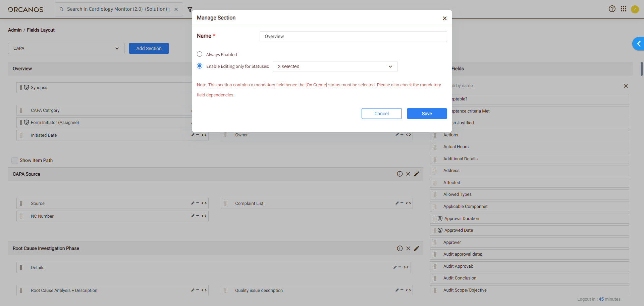Open the apps grid menu icon

(x=623, y=9)
